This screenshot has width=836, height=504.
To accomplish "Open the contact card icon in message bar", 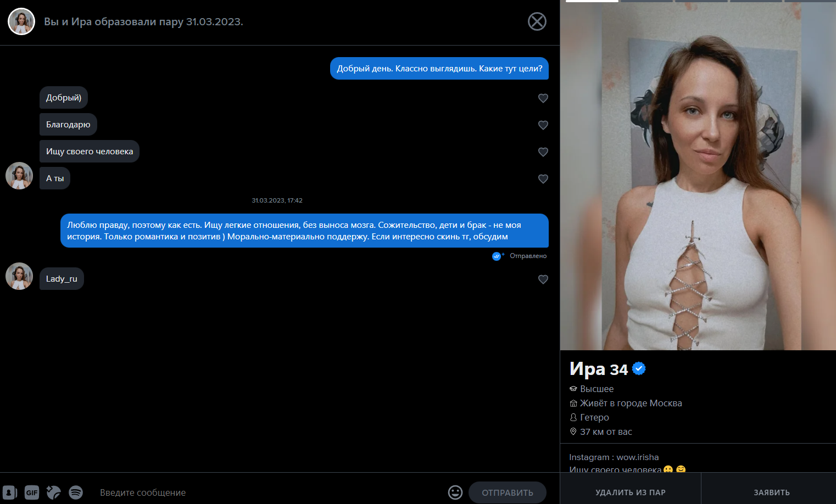I will pyautogui.click(x=10, y=492).
